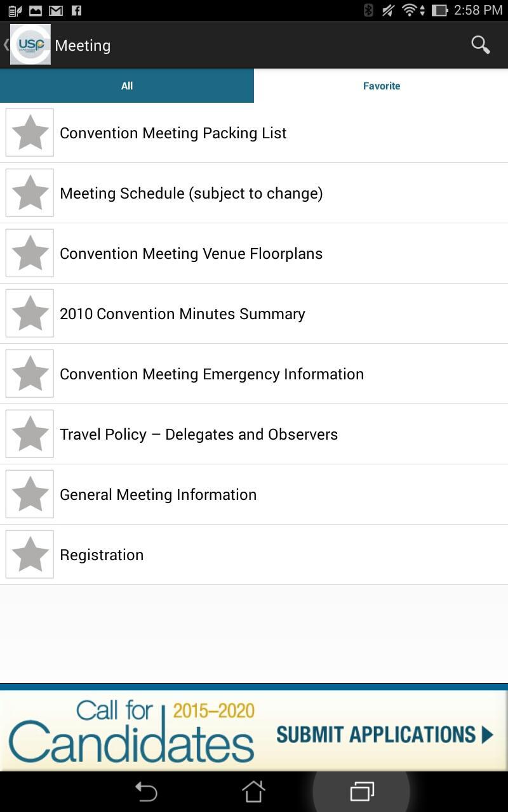Toggle the Registration favorite star

point(30,554)
